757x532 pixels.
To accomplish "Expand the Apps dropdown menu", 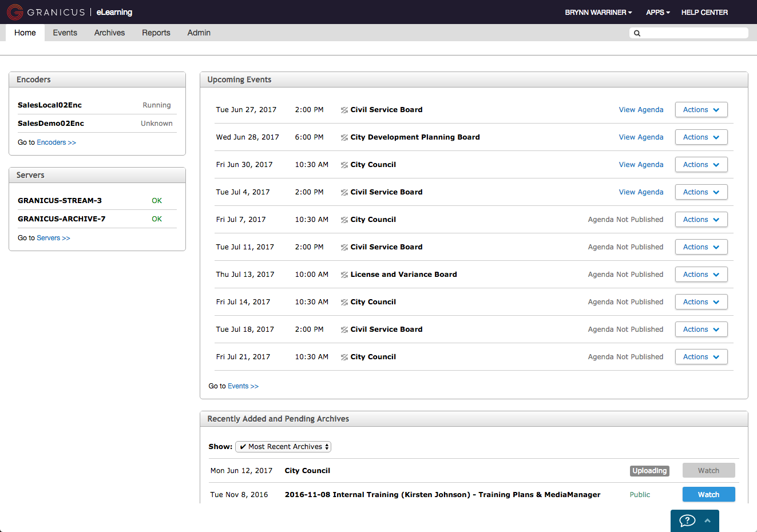I will [x=657, y=12].
